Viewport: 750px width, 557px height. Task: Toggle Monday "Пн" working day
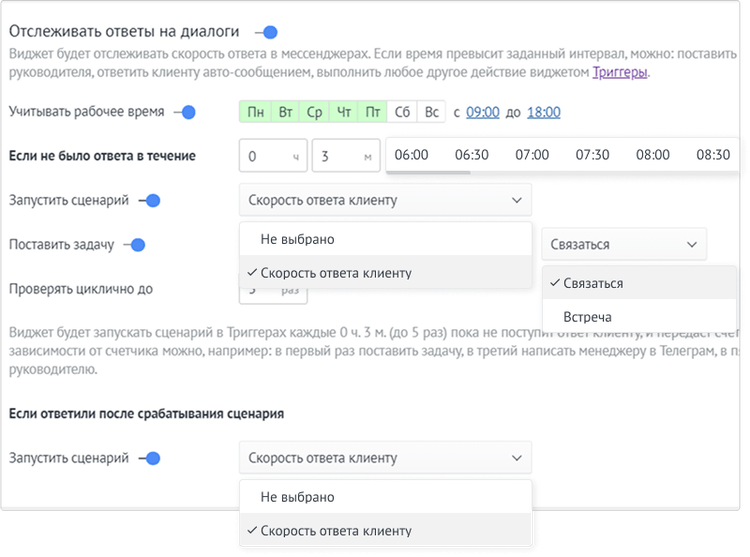click(x=256, y=112)
